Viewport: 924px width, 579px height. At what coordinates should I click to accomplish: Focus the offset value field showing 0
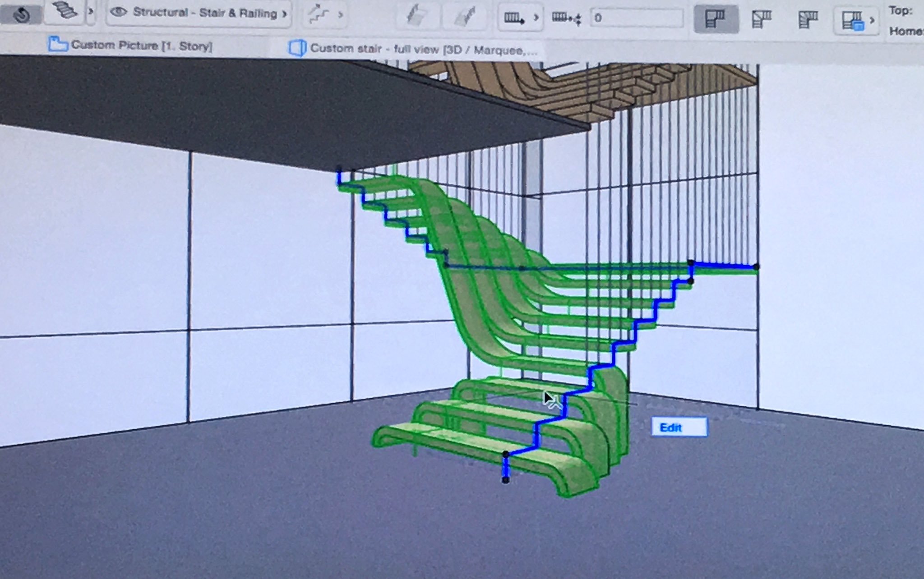pyautogui.click(x=636, y=18)
